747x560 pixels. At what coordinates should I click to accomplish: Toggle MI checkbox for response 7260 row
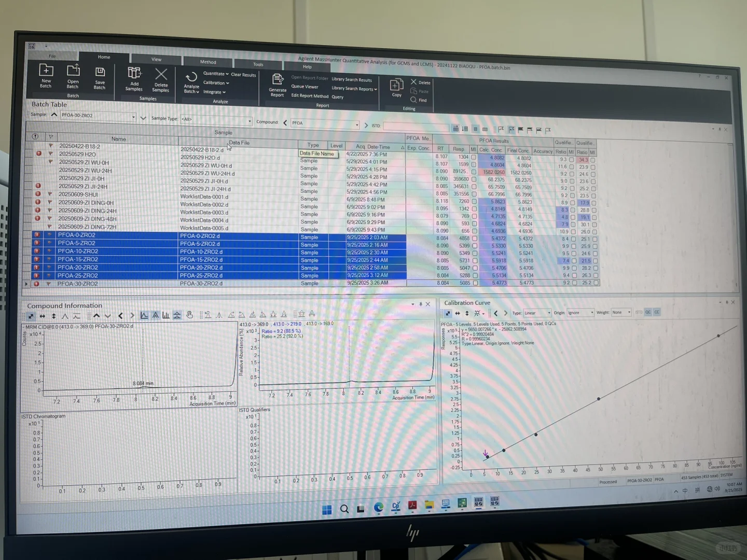pyautogui.click(x=474, y=202)
